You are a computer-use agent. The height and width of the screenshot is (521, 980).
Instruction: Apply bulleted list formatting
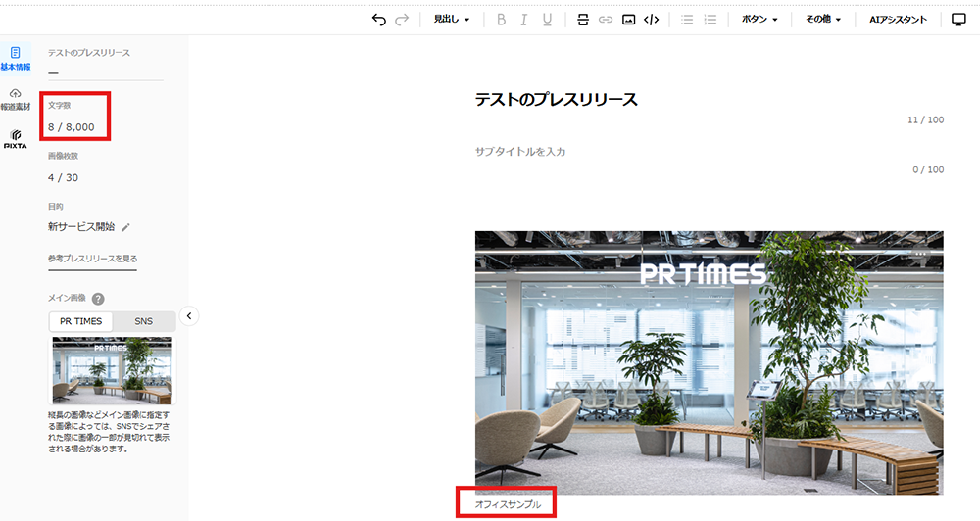[687, 20]
